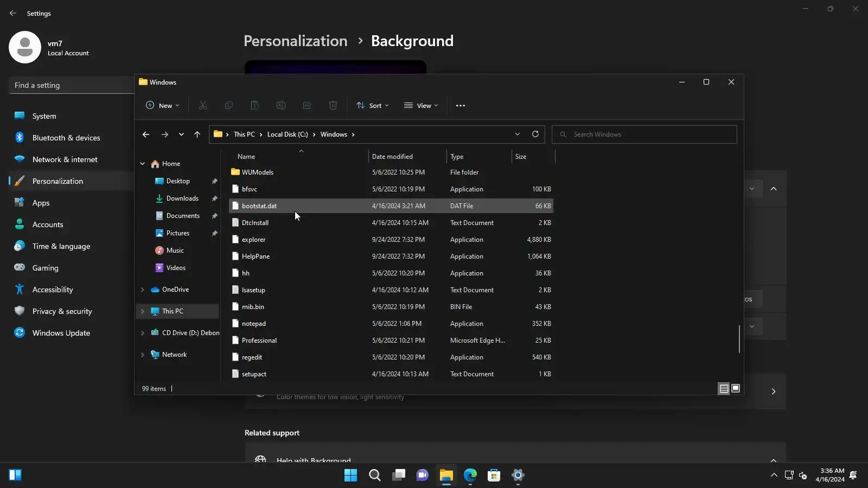Select the notepad application file
868x488 pixels.
point(391,324)
